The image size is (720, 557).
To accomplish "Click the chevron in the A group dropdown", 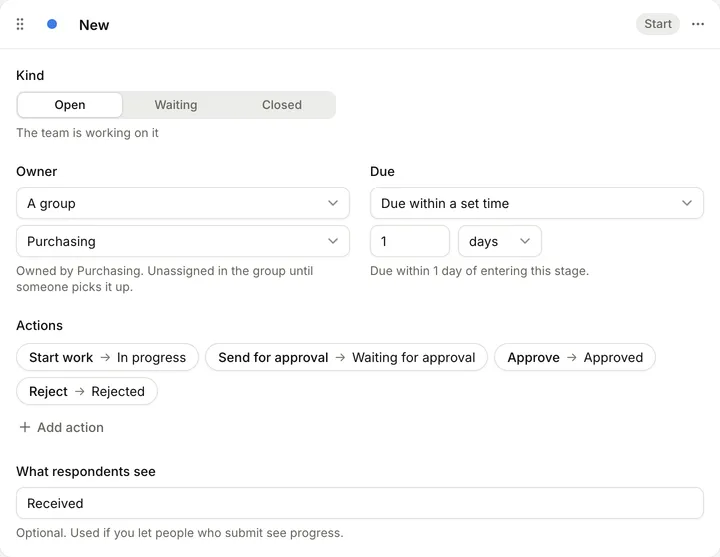I will (333, 203).
